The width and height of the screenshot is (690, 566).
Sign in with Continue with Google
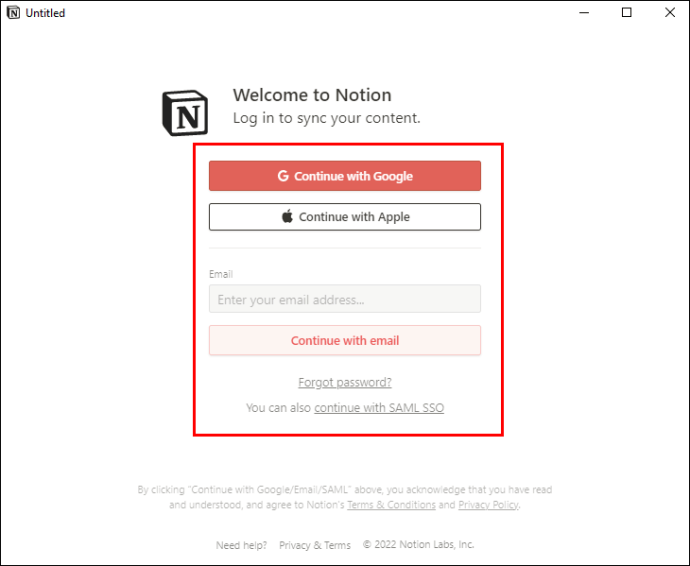(x=345, y=176)
